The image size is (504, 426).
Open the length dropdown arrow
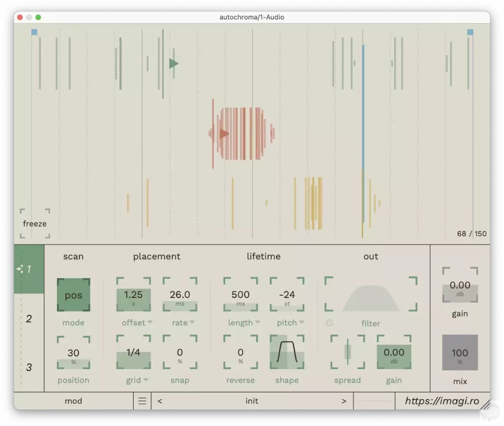click(257, 322)
